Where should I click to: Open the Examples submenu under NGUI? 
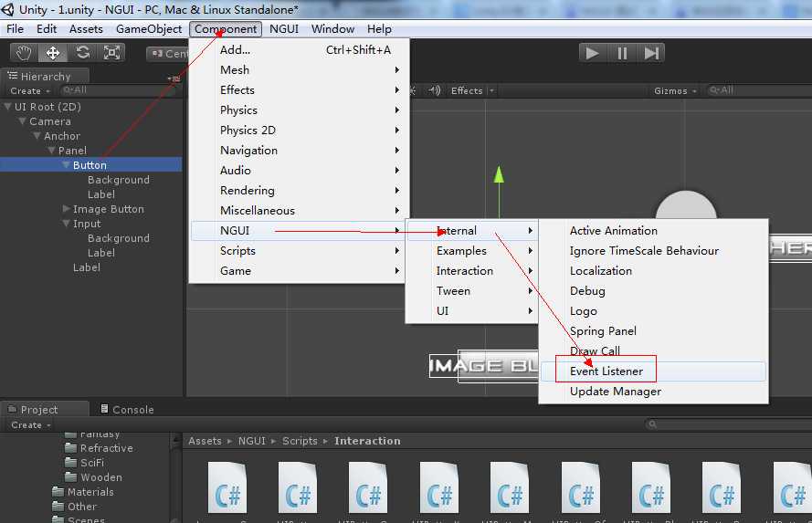pyautogui.click(x=472, y=251)
